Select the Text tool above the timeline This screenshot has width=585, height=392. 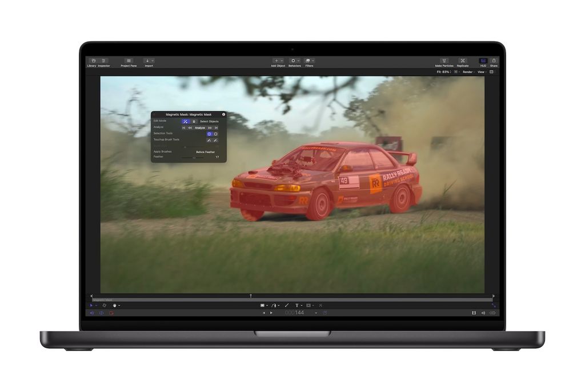[x=297, y=305]
